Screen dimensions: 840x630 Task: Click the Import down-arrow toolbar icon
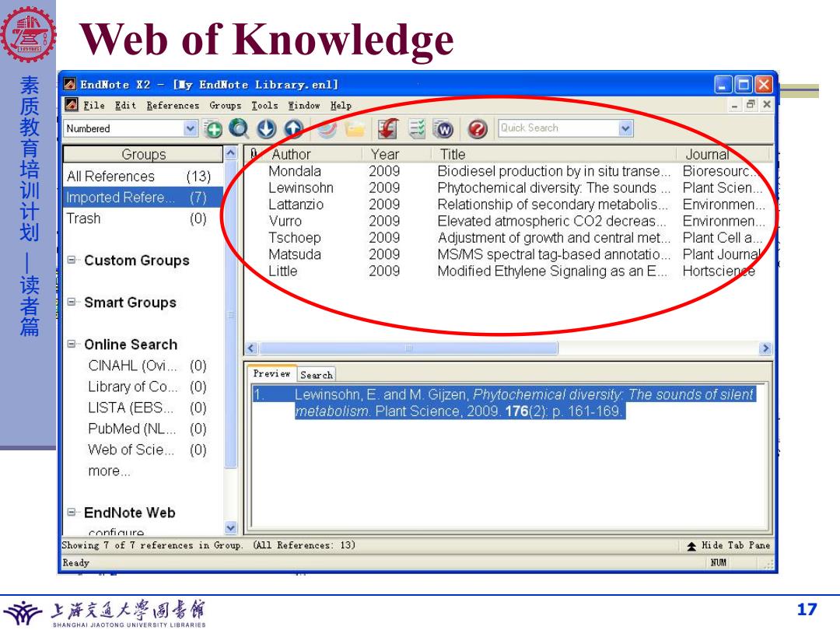tap(266, 128)
